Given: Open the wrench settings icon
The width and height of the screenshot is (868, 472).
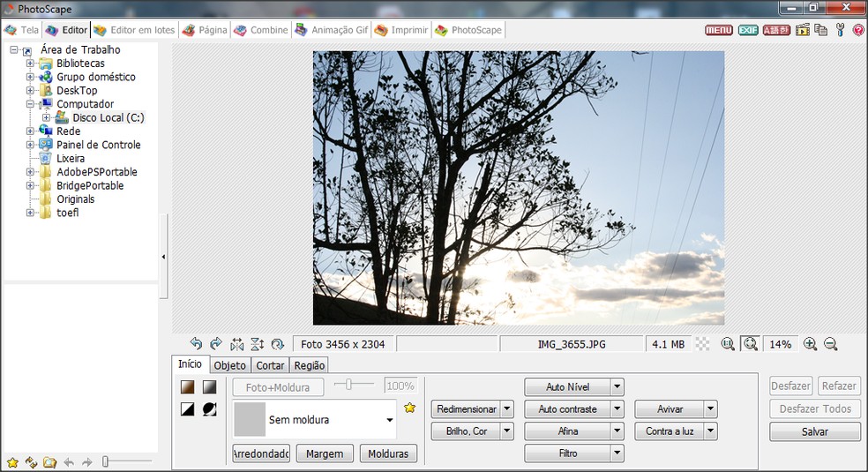Looking at the screenshot, I should 841,30.
